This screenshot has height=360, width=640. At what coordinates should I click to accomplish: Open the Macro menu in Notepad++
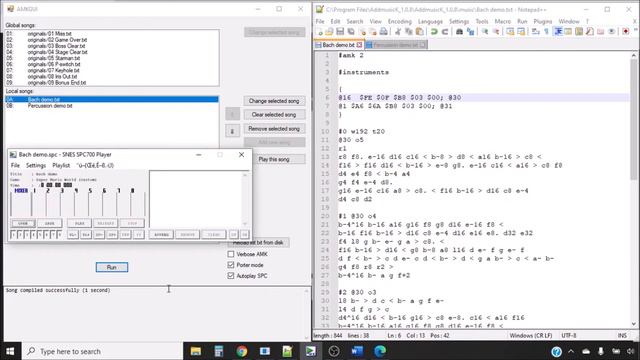(x=502, y=21)
